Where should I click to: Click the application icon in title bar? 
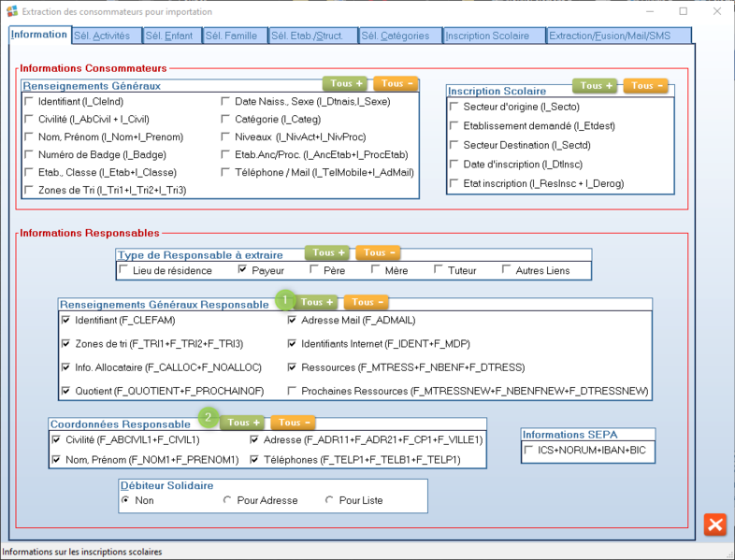pos(11,11)
